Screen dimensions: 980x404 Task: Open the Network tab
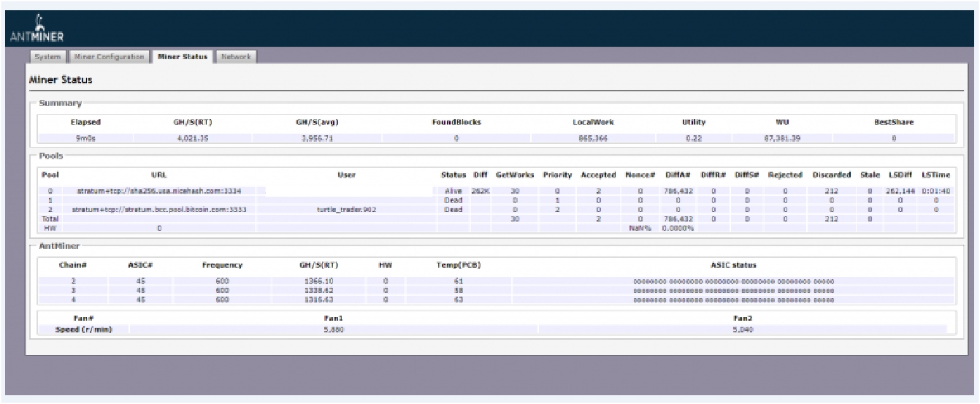[236, 57]
